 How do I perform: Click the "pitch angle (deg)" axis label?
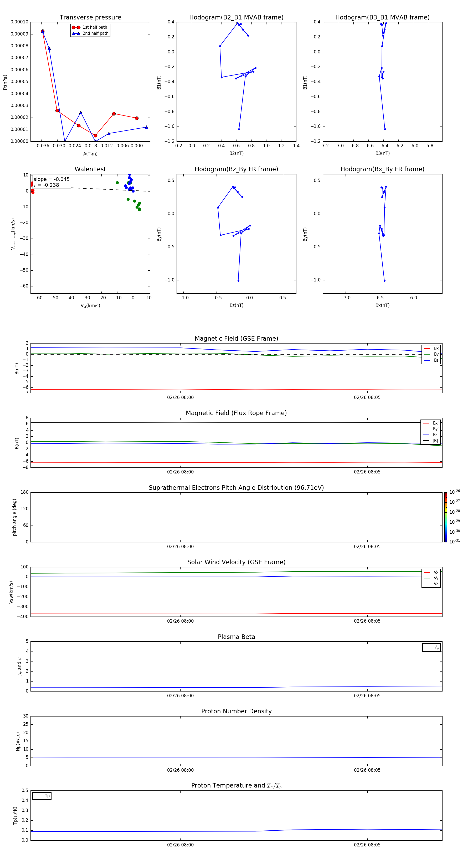14,517
